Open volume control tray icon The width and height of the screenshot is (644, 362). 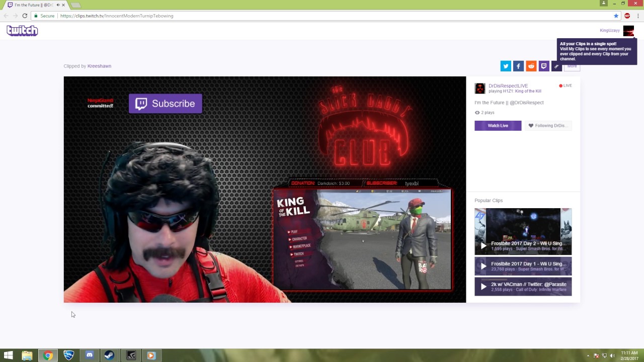(612, 356)
